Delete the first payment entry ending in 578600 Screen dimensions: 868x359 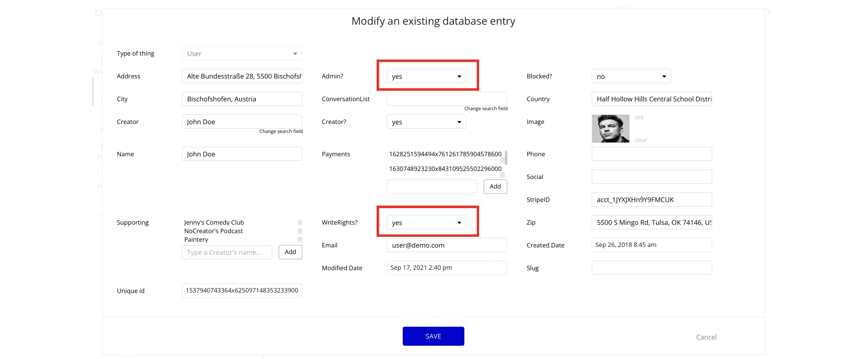click(502, 161)
